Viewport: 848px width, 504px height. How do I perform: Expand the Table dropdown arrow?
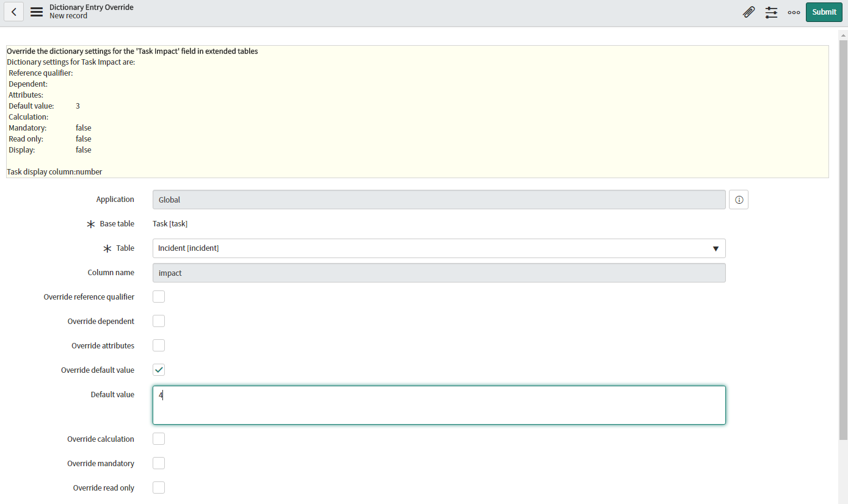point(716,248)
